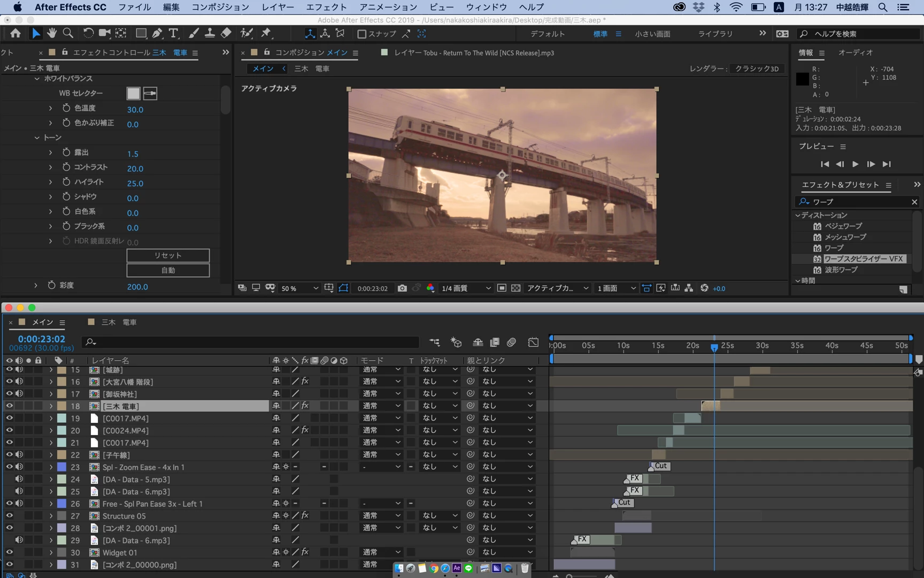Select the Type text tool
The width and height of the screenshot is (924, 578).
(x=173, y=33)
